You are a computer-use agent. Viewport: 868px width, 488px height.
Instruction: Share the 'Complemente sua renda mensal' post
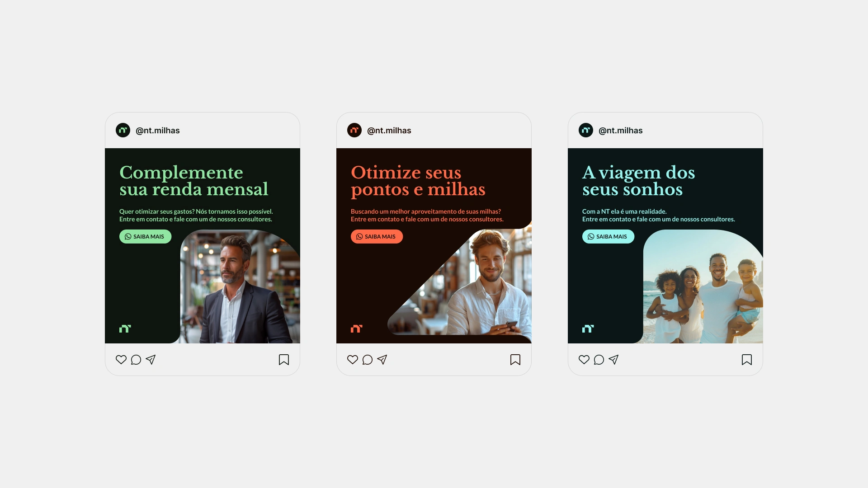click(x=151, y=360)
